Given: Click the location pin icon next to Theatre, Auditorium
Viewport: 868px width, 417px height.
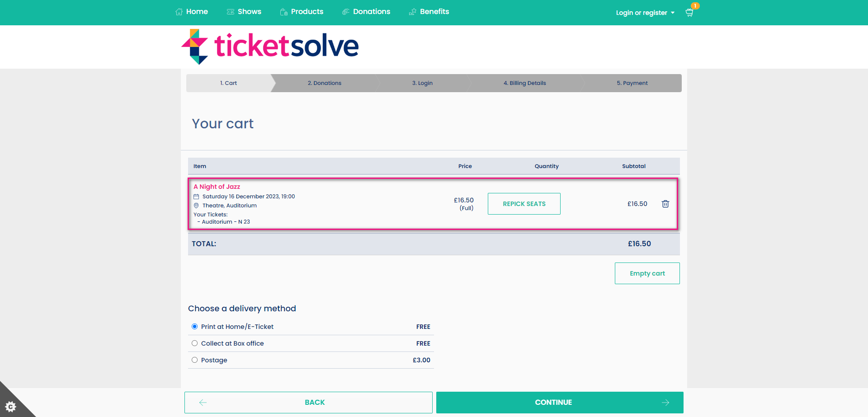Looking at the screenshot, I should pos(196,206).
